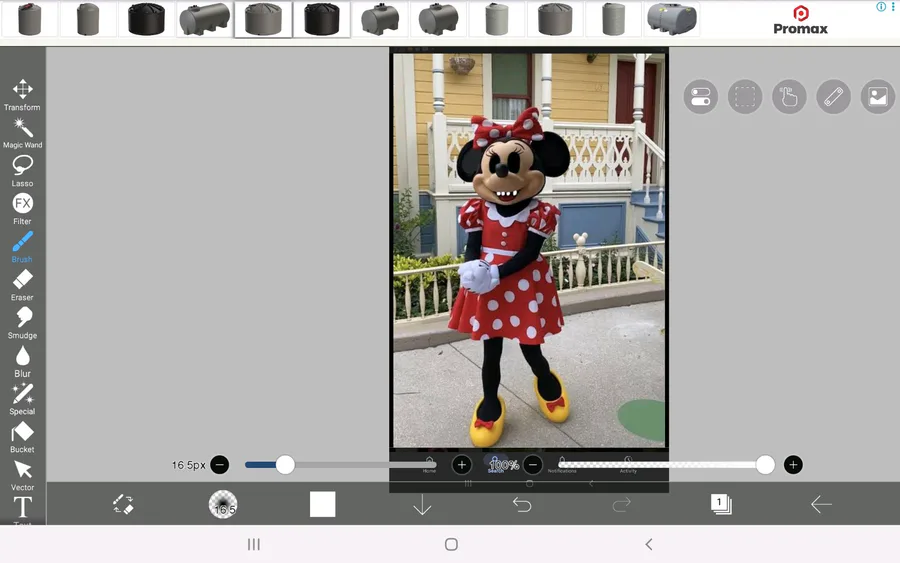Click the Minnie Mouse canvas image

[x=529, y=250]
